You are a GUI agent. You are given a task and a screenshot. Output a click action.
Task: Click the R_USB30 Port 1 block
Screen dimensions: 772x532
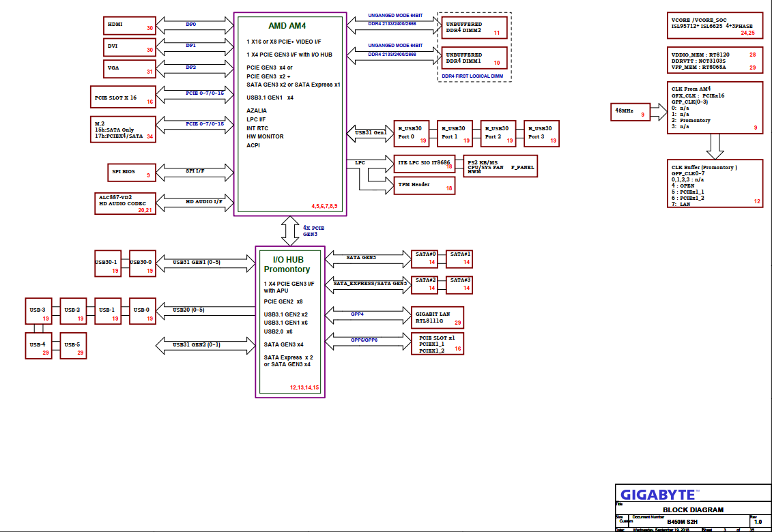point(455,134)
